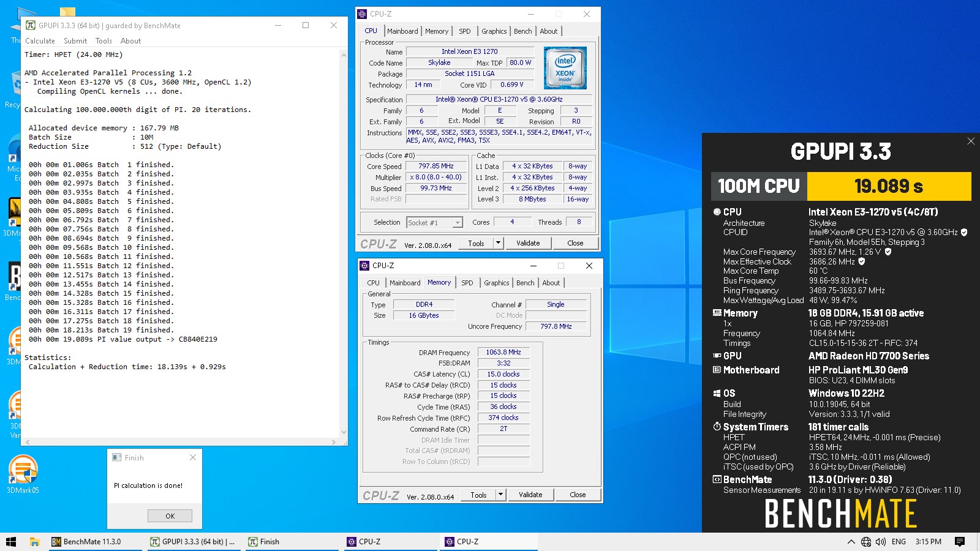
Task: Click Tools button in lower CPU-Z
Action: (478, 495)
